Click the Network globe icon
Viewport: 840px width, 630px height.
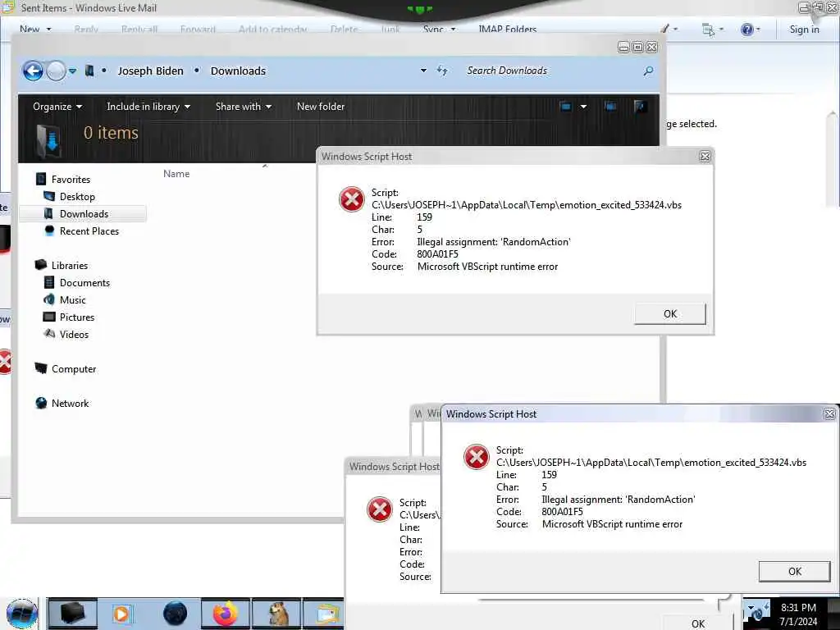click(41, 403)
